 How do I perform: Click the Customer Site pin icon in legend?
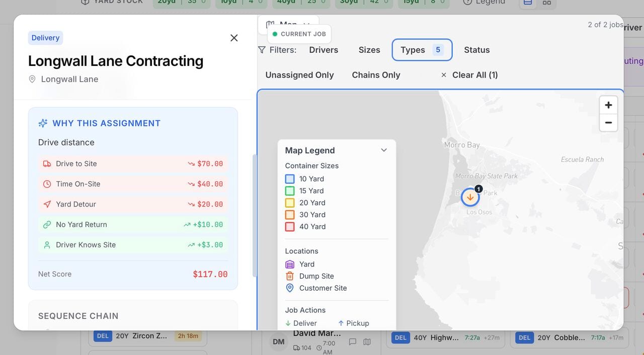click(x=290, y=288)
